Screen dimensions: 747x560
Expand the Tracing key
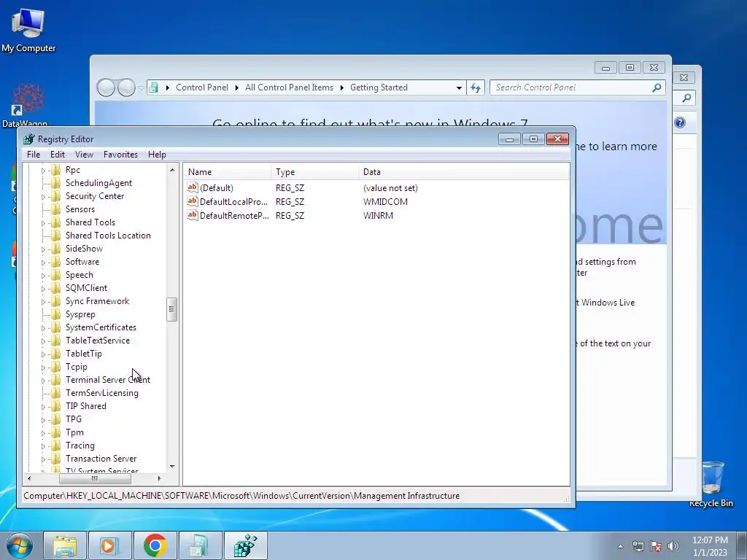[x=43, y=446]
